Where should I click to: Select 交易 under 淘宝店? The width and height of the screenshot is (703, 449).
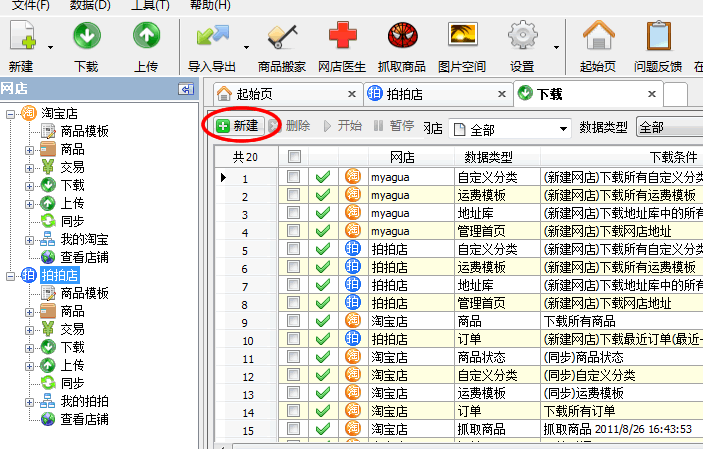pyautogui.click(x=72, y=167)
